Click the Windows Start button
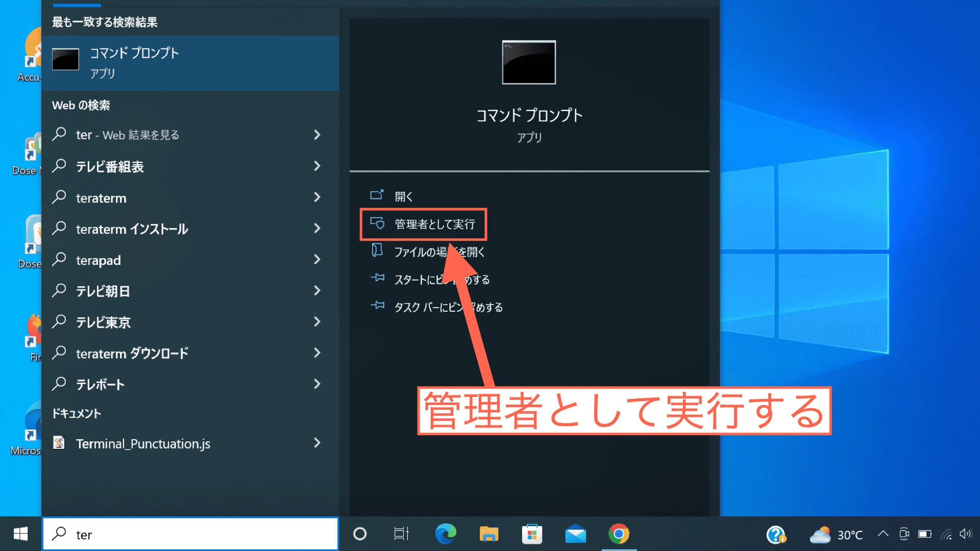980x551 pixels. pyautogui.click(x=20, y=534)
